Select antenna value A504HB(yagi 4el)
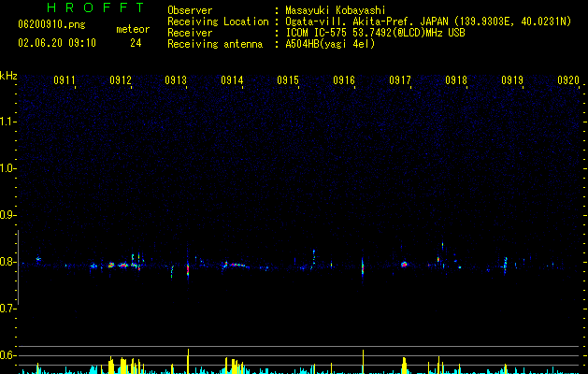This screenshot has width=588, height=374. (x=330, y=44)
